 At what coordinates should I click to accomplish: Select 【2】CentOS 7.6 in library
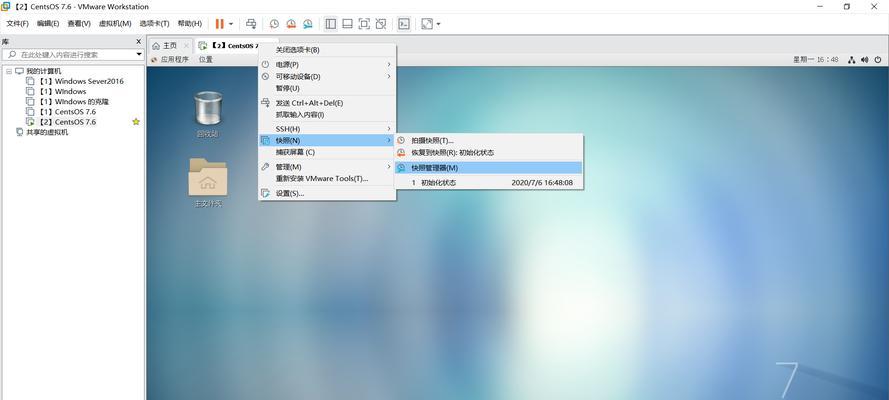(61, 122)
